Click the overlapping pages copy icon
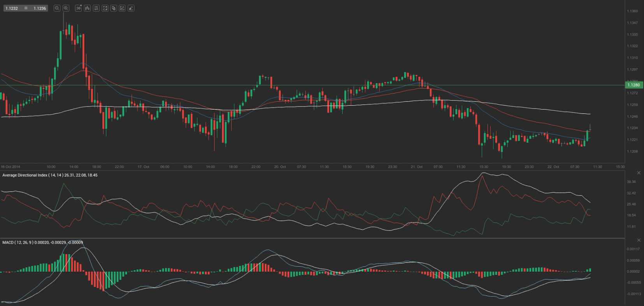Image resolution: width=644 pixels, height=306 pixels. [114, 8]
